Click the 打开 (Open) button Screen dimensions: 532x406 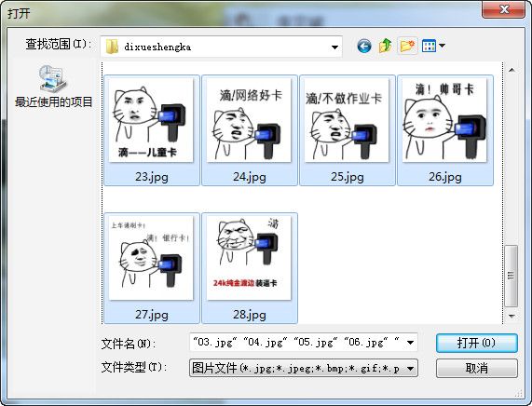pos(477,343)
